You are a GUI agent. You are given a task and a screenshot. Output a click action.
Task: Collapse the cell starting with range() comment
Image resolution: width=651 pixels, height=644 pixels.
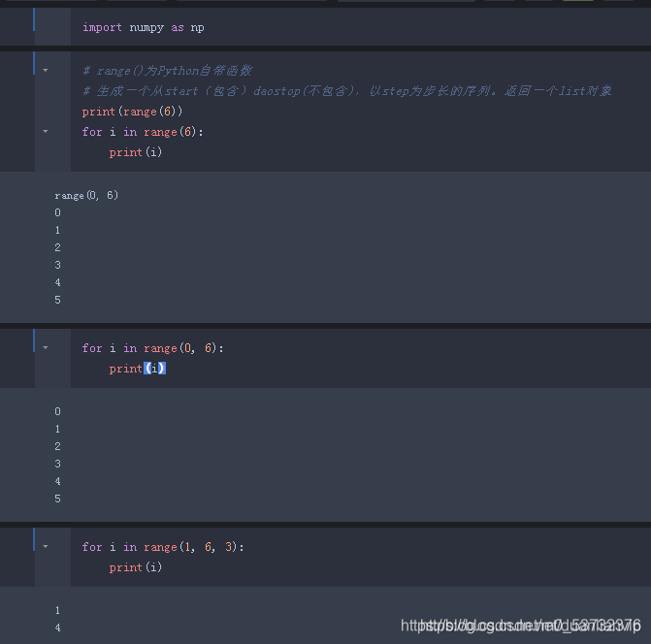point(46,71)
